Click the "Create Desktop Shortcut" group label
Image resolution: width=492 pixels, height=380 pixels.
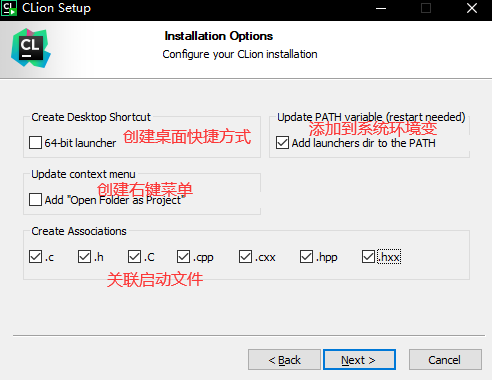(x=91, y=117)
